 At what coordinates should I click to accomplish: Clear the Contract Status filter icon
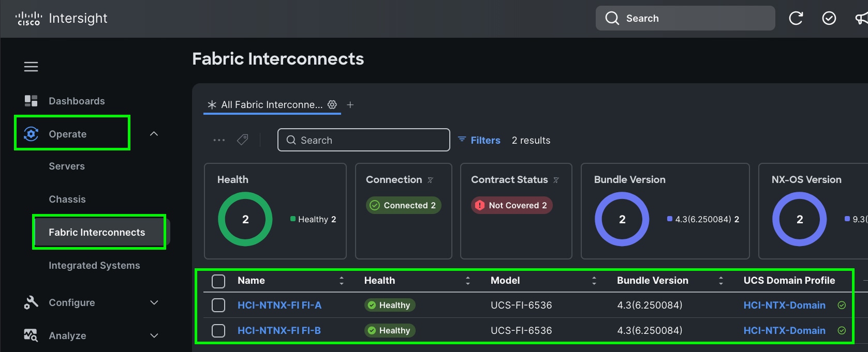point(556,180)
